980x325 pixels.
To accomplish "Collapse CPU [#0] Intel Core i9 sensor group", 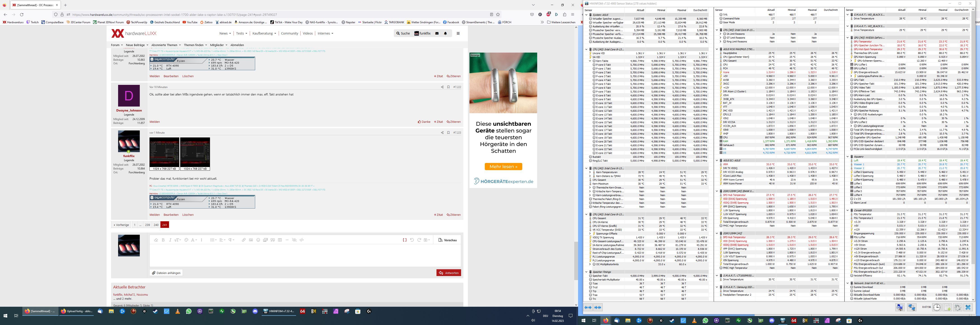I will pyautogui.click(x=586, y=49).
